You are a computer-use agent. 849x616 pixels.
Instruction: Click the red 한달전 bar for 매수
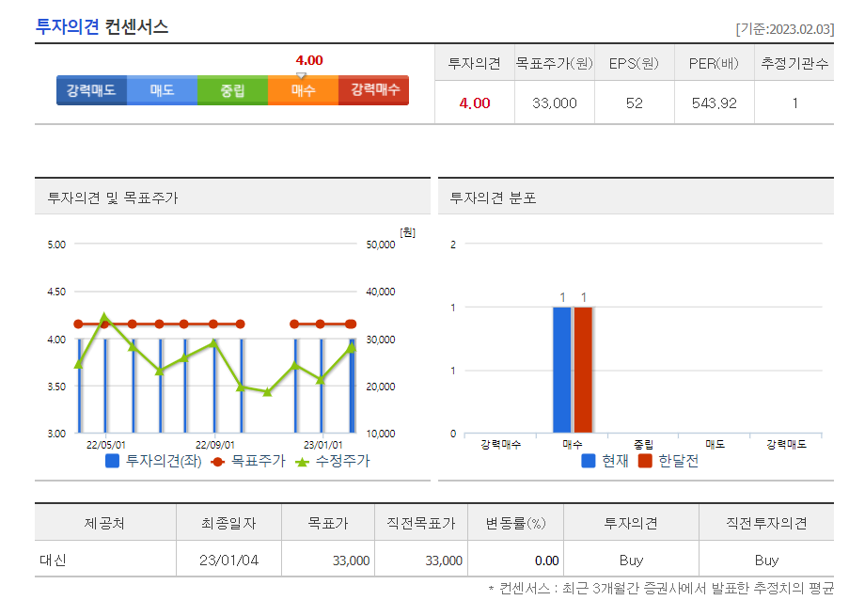583,370
